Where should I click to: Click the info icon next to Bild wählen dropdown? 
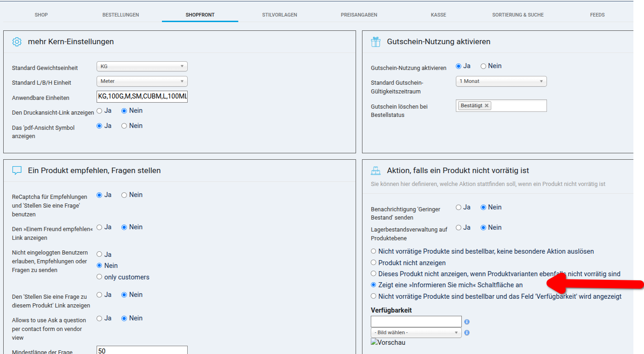467,333
